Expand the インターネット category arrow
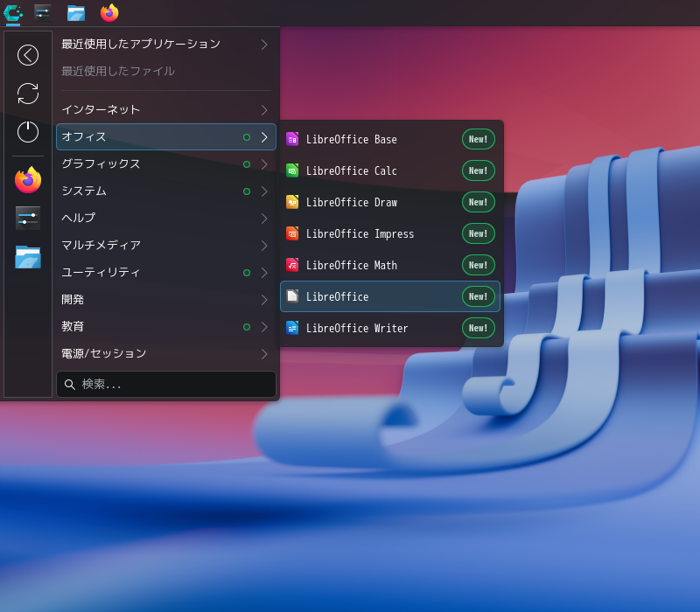The width and height of the screenshot is (700, 612). pyautogui.click(x=264, y=110)
